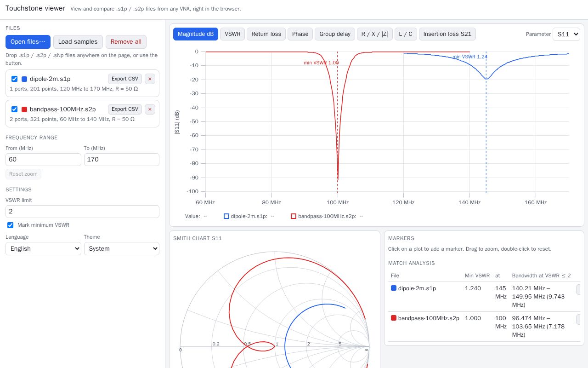Disable Mark minimum VSWR checkbox

10,225
